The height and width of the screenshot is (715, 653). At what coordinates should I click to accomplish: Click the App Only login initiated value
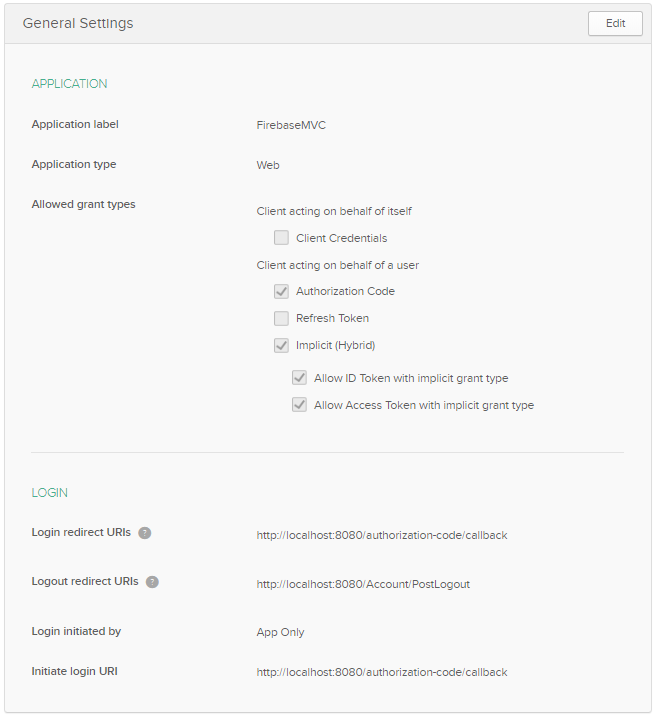[x=280, y=632]
